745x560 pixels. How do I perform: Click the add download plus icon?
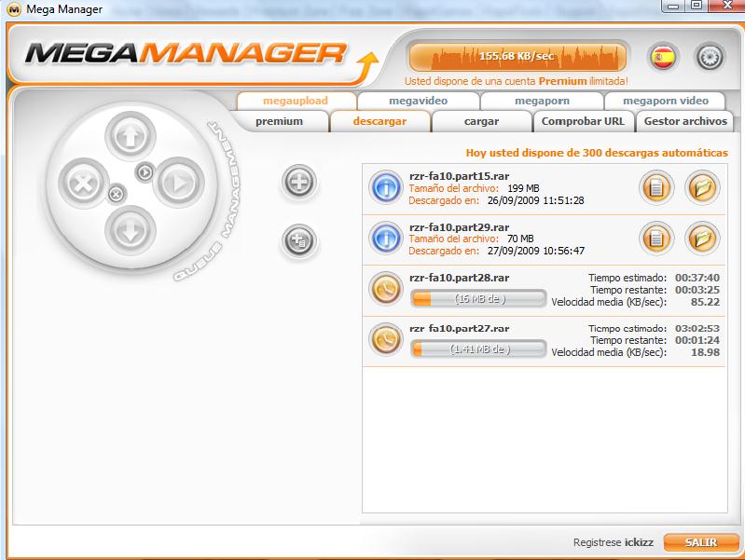tap(299, 182)
